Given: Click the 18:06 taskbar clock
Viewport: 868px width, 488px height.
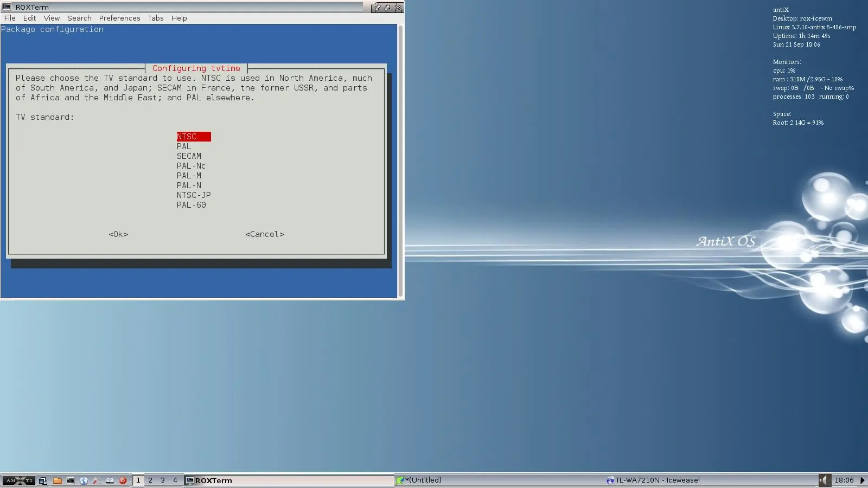Looking at the screenshot, I should coord(844,480).
